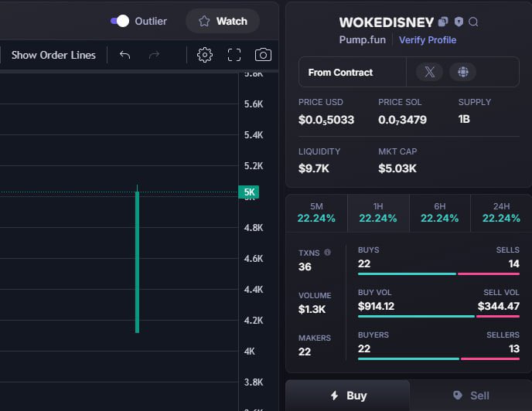
Task: Click the buy vol versus sell vol bar
Action: pos(438,317)
